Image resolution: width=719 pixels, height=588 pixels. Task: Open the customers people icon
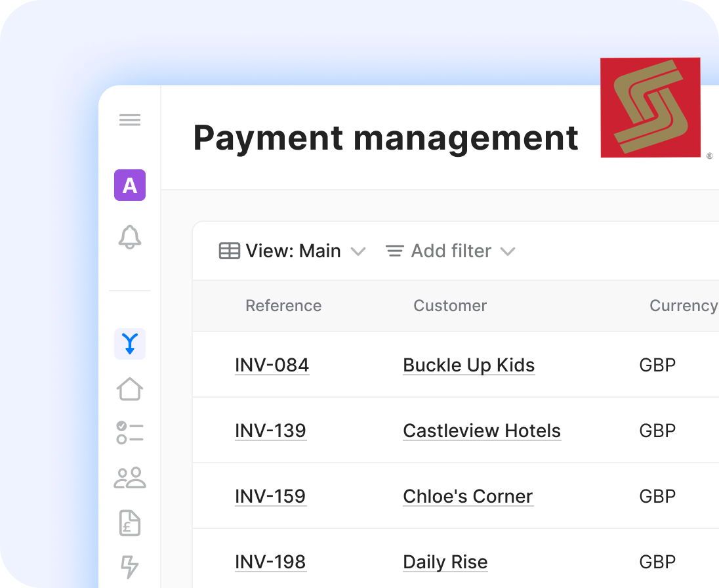(x=130, y=478)
